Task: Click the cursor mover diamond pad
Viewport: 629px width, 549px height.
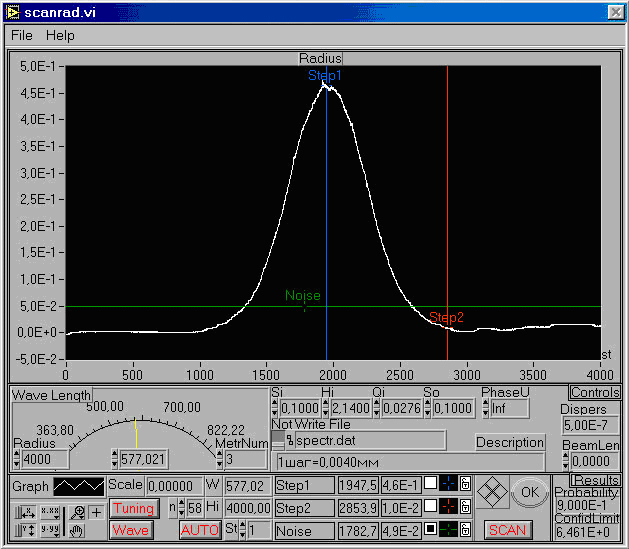Action: (x=490, y=493)
